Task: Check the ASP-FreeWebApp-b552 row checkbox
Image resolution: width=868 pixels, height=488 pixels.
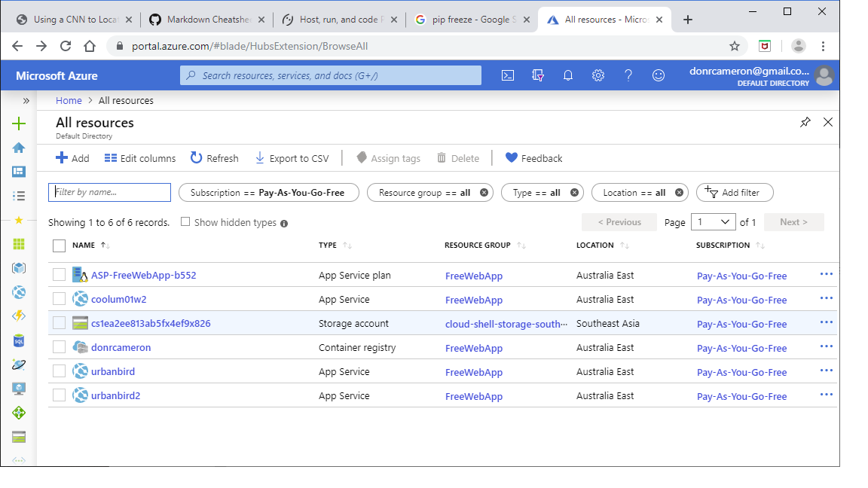Action: tap(60, 275)
